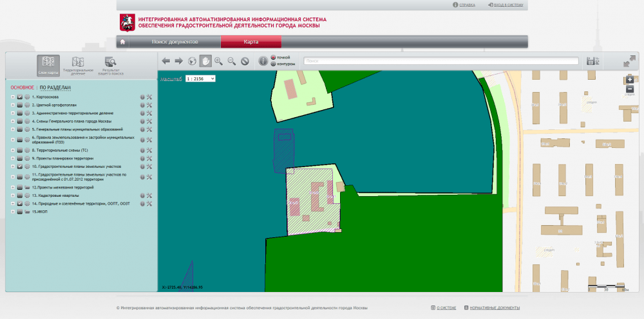Show full map extent with globe icon

[191, 61]
